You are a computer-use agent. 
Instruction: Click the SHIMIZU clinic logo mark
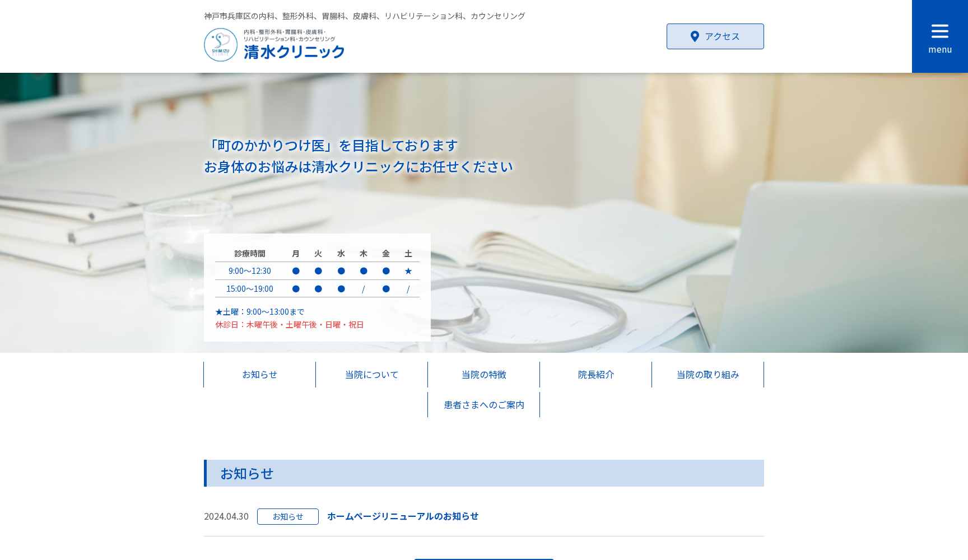220,44
